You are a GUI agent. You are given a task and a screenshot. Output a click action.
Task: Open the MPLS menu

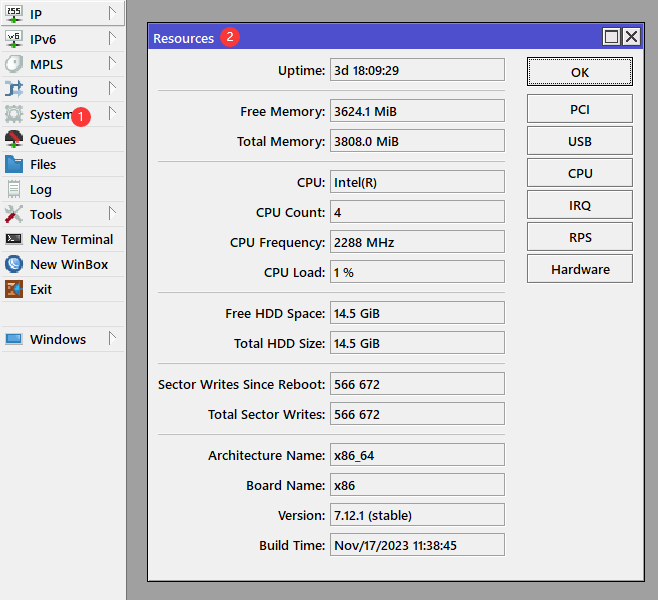[63, 64]
